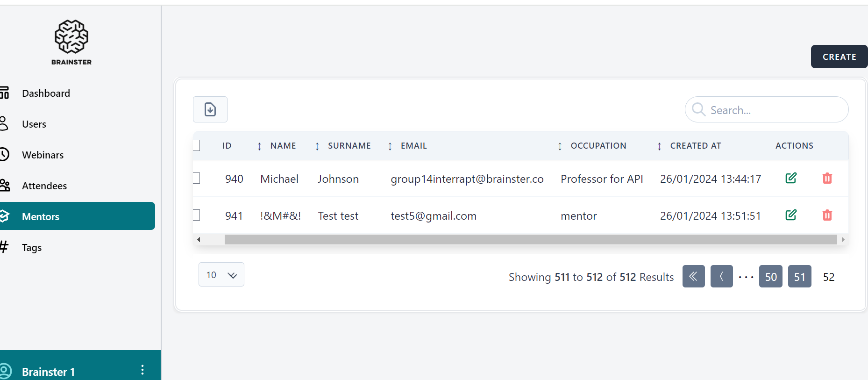The image size is (868, 380).
Task: Sort the table by the Name column
Action: (283, 146)
